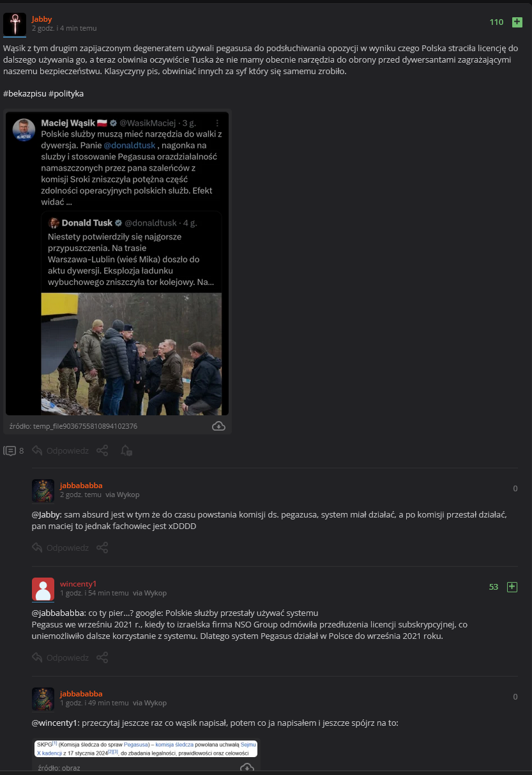Download the embedded tweet image via the cloud icon
This screenshot has height=775, width=532.
(218, 426)
